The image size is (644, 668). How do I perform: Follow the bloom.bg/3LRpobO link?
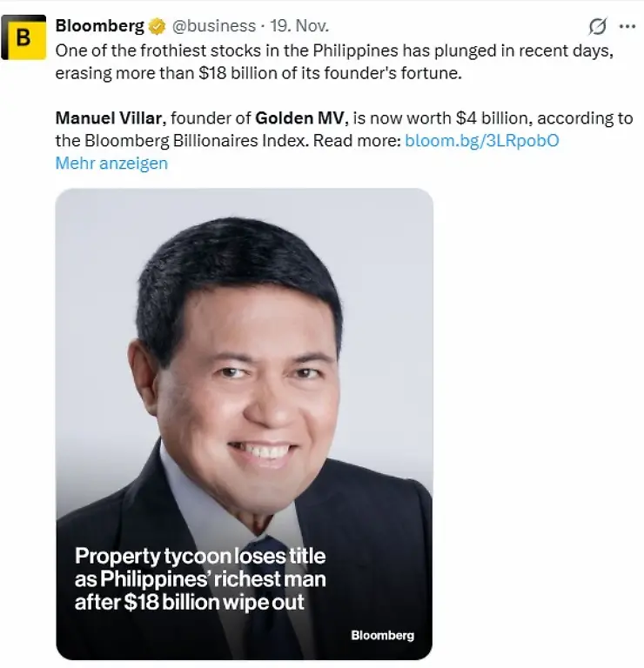tap(481, 141)
